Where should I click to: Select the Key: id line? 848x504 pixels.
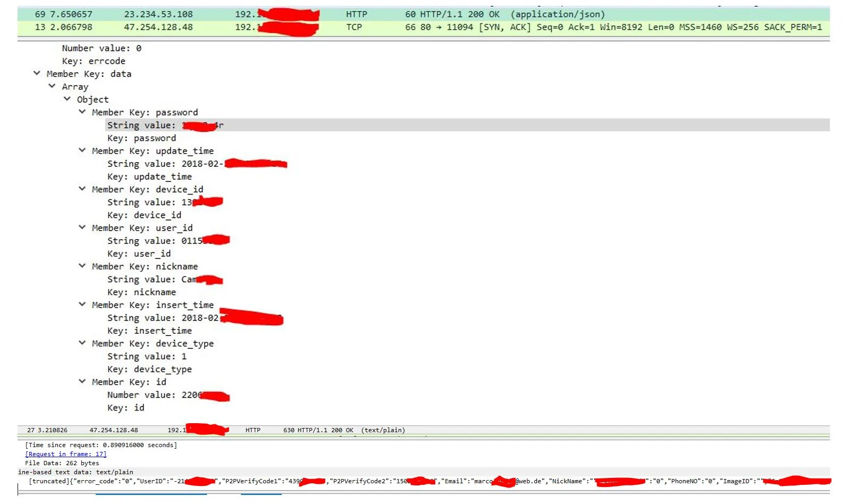(x=125, y=408)
